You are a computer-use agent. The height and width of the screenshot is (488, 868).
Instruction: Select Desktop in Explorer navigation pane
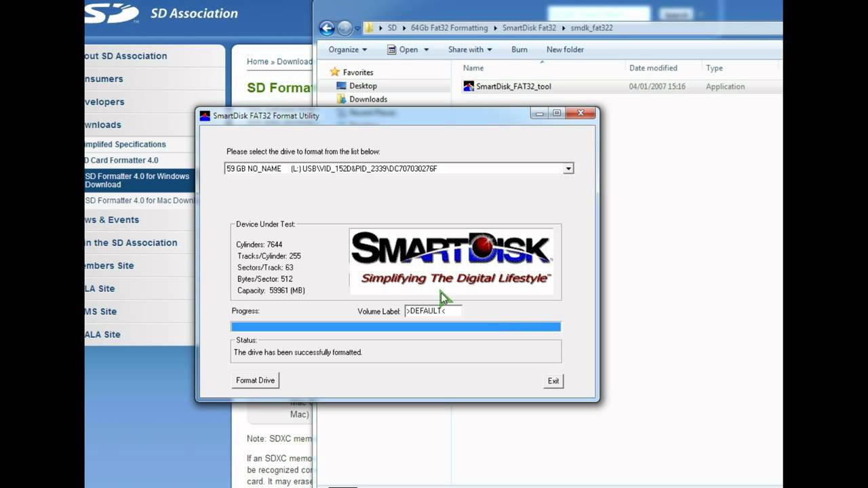click(363, 86)
